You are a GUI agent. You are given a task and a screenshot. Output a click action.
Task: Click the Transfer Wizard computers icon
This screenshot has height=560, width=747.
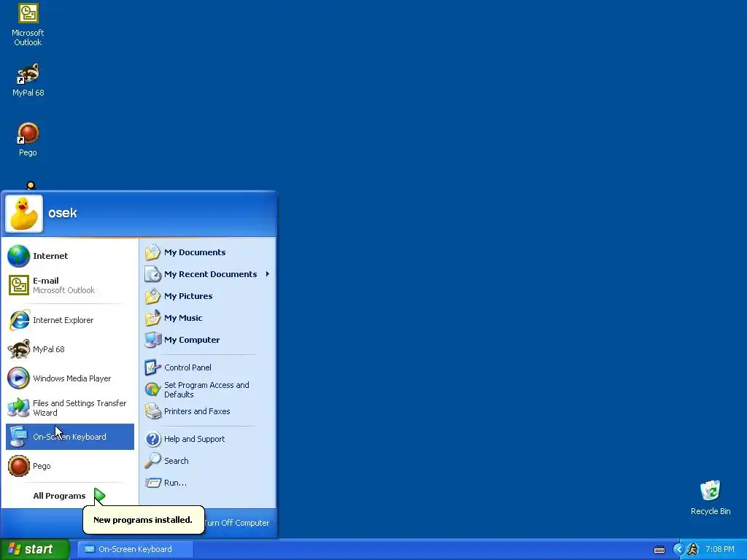[x=18, y=408]
